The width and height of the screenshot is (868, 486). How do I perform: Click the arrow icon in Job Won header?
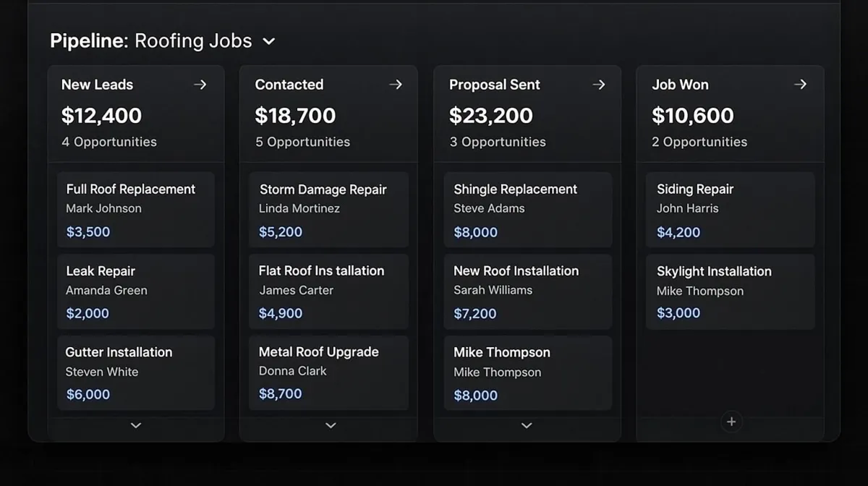click(x=800, y=85)
